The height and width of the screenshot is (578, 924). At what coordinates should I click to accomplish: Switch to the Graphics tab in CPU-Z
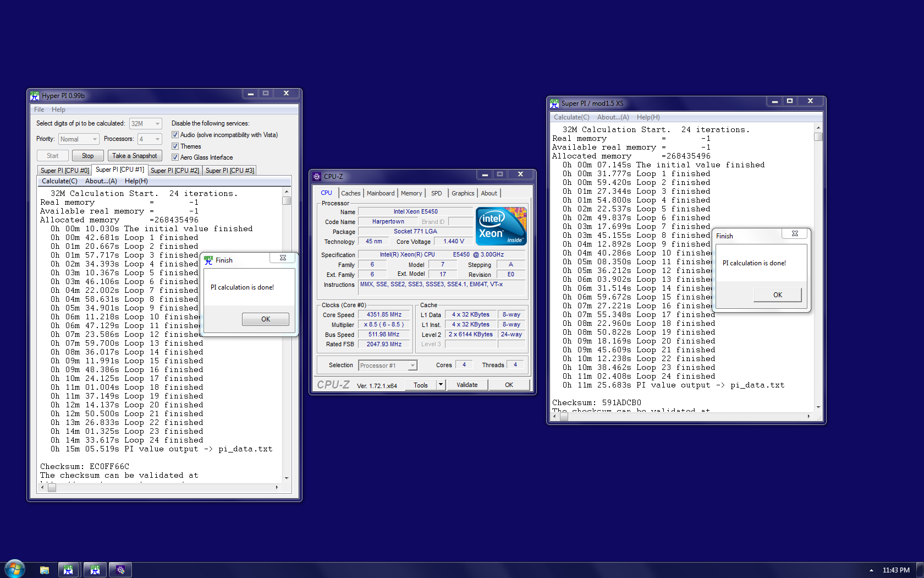point(463,193)
